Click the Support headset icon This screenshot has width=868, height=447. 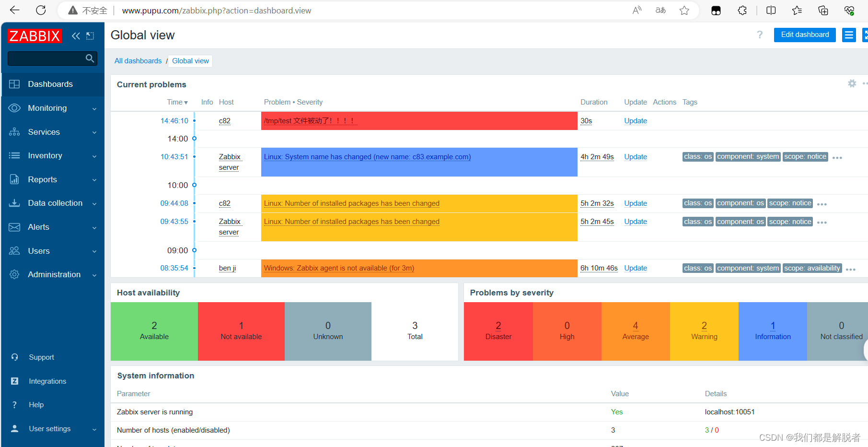[x=15, y=357]
